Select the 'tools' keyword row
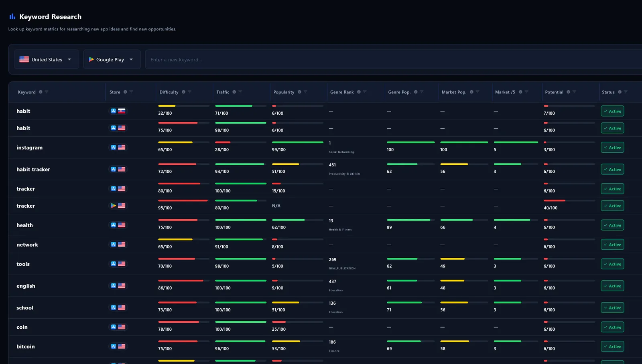Viewport: 642px width, 364px height. coord(325,264)
